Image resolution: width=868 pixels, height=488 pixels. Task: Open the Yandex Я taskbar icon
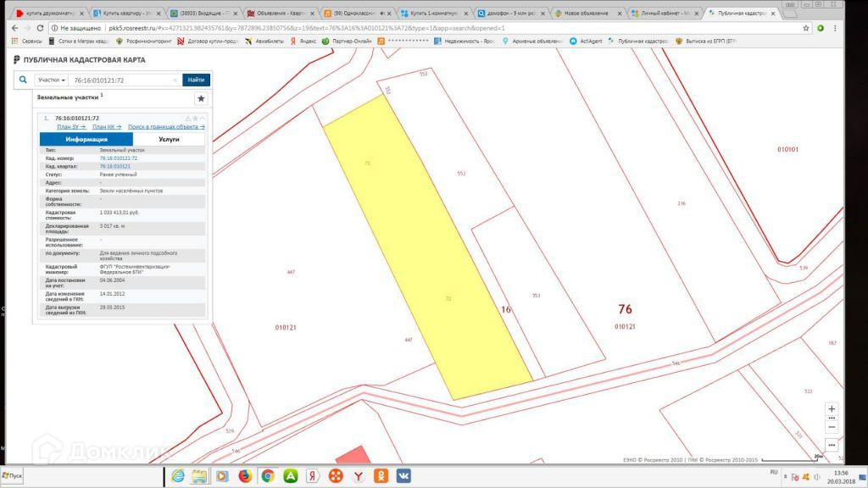click(313, 476)
